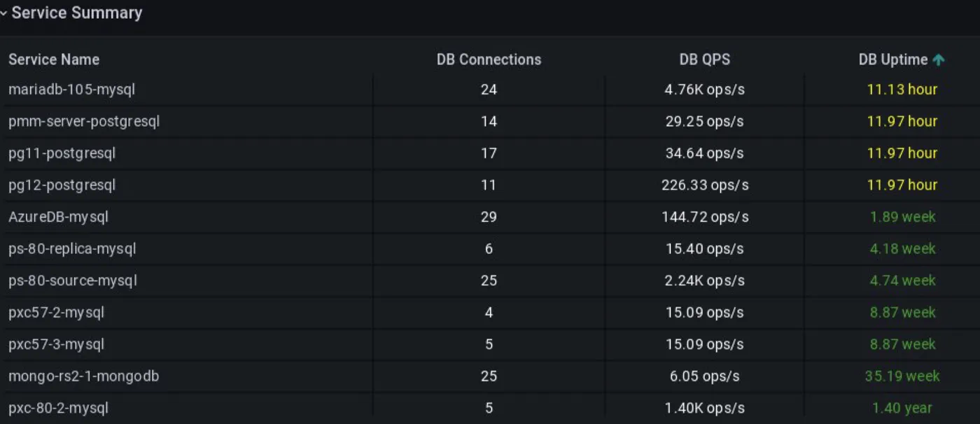Image resolution: width=980 pixels, height=424 pixels.
Task: Open the mariadb-105-mysql service link
Action: click(x=71, y=90)
